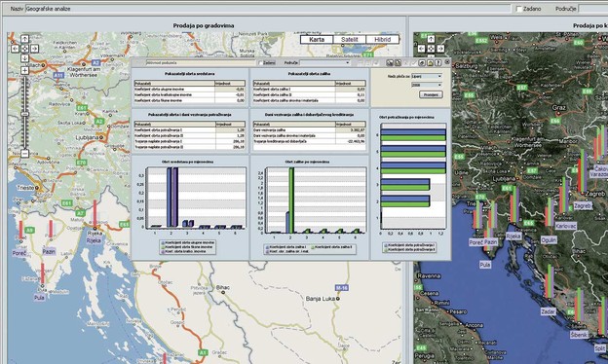Toggle the Zadano checkbox in the top bar
The height and width of the screenshot is (364, 608).
[x=519, y=9]
